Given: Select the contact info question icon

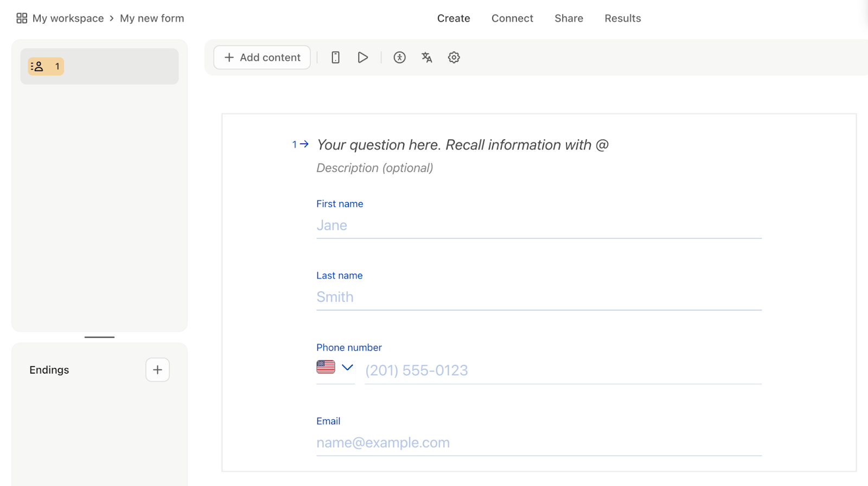Looking at the screenshot, I should (x=37, y=67).
